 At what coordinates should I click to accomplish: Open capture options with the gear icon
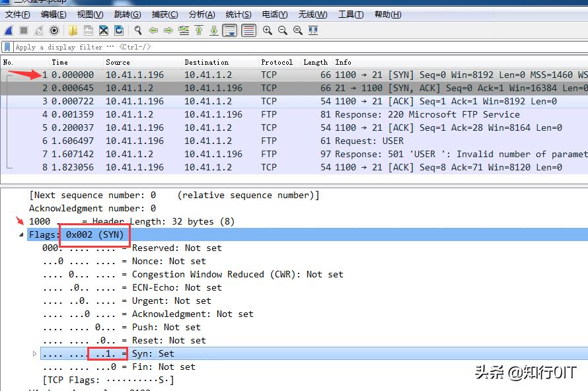(54, 30)
